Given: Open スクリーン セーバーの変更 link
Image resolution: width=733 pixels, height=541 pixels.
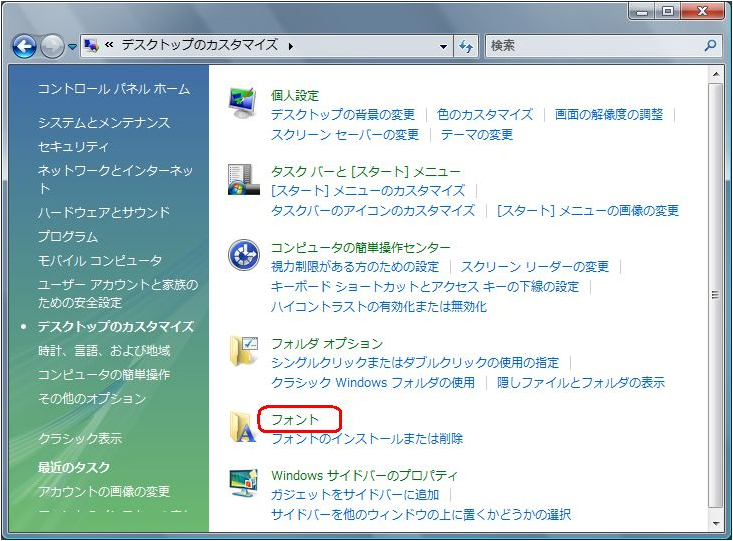Looking at the screenshot, I should click(345, 135).
